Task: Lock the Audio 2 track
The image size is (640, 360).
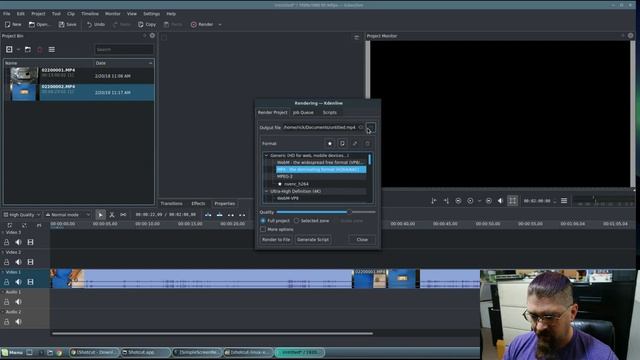Action: [7, 322]
